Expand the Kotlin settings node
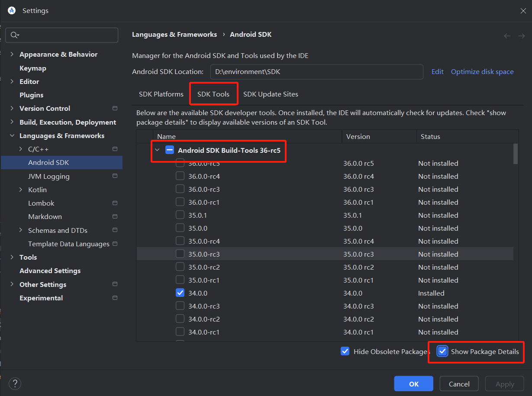532x396 pixels. point(20,190)
